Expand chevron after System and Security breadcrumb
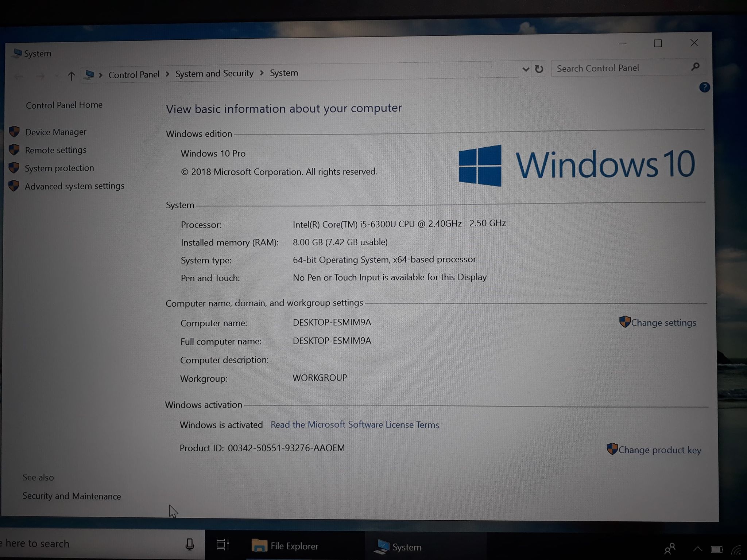The width and height of the screenshot is (747, 560). coord(262,73)
